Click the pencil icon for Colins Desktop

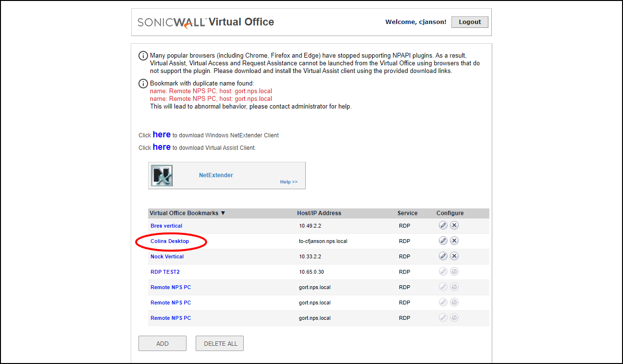443,241
